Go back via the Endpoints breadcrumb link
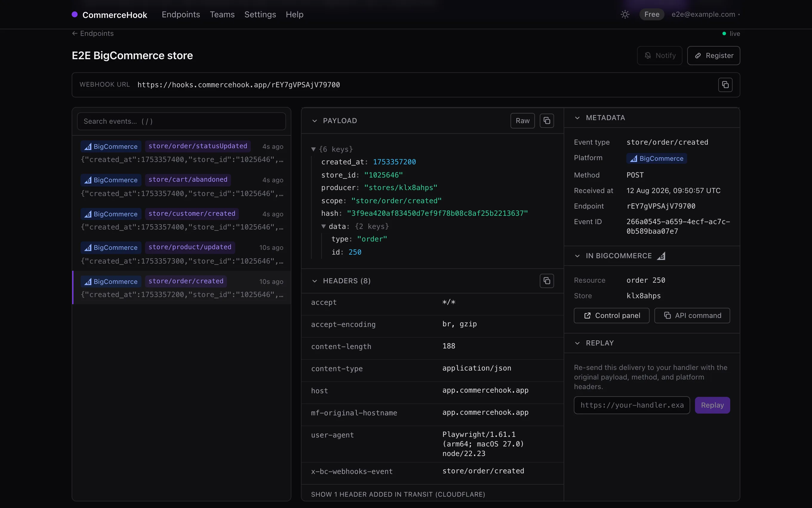812x508 pixels. (x=93, y=33)
